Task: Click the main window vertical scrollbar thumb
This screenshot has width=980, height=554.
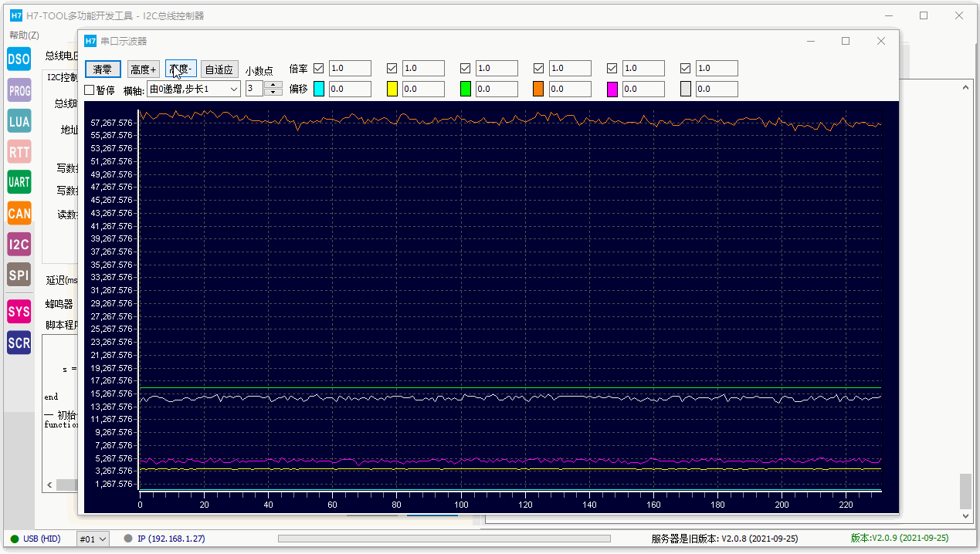Action: (965, 491)
